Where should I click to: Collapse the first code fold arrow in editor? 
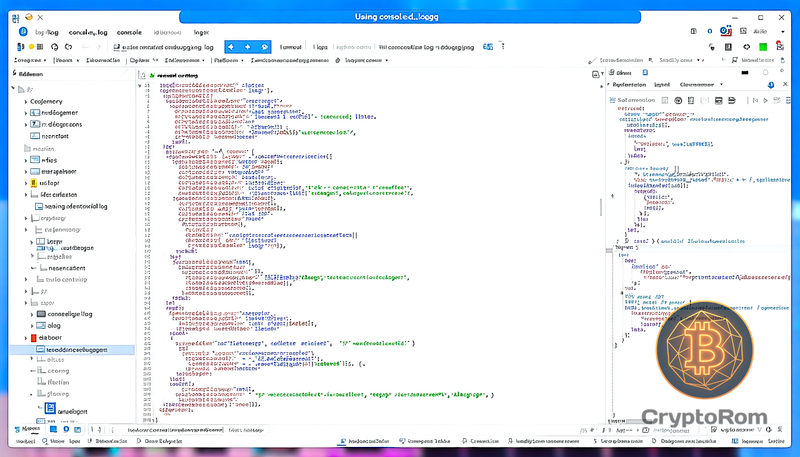pyautogui.click(x=140, y=86)
